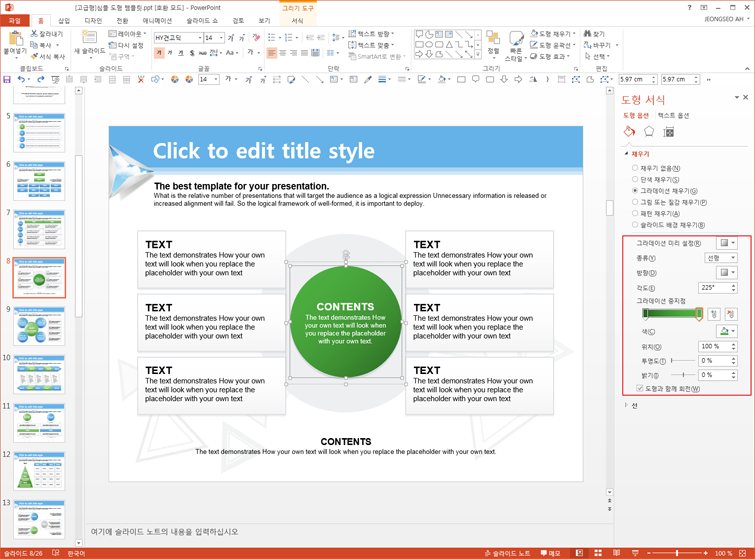Click the Brightness (밝기) slider

click(683, 375)
